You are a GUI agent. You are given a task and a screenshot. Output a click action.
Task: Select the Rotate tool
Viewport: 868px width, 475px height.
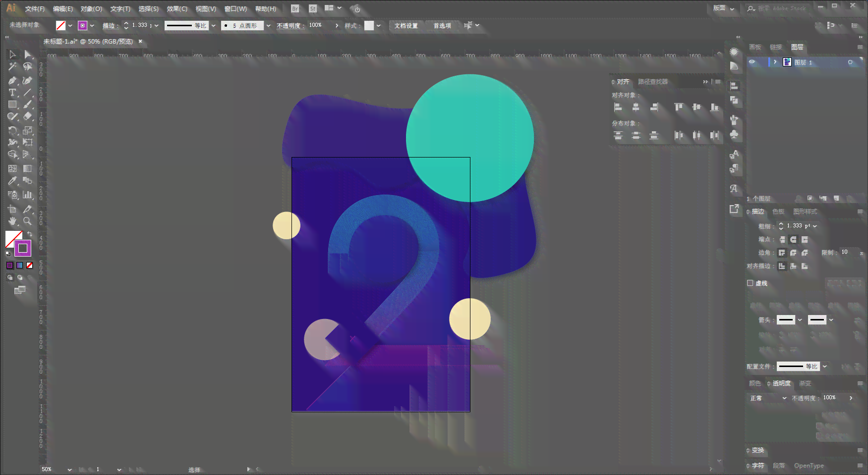[x=12, y=131]
